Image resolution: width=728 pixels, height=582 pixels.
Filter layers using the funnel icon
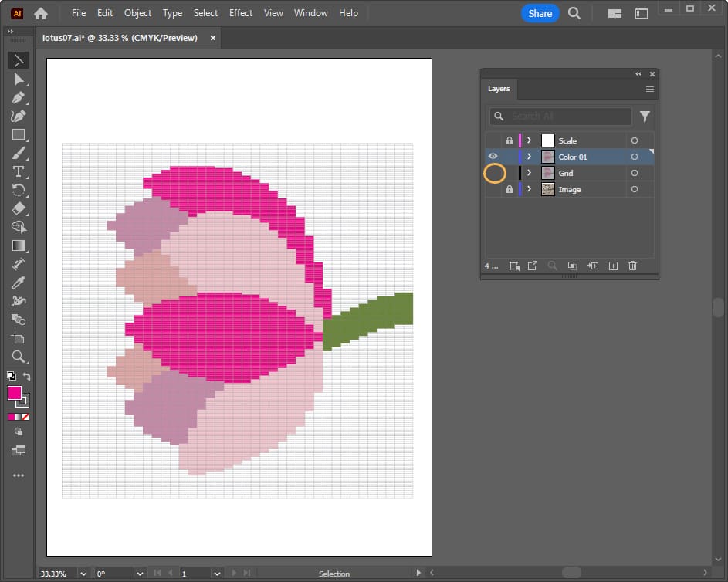click(x=645, y=117)
